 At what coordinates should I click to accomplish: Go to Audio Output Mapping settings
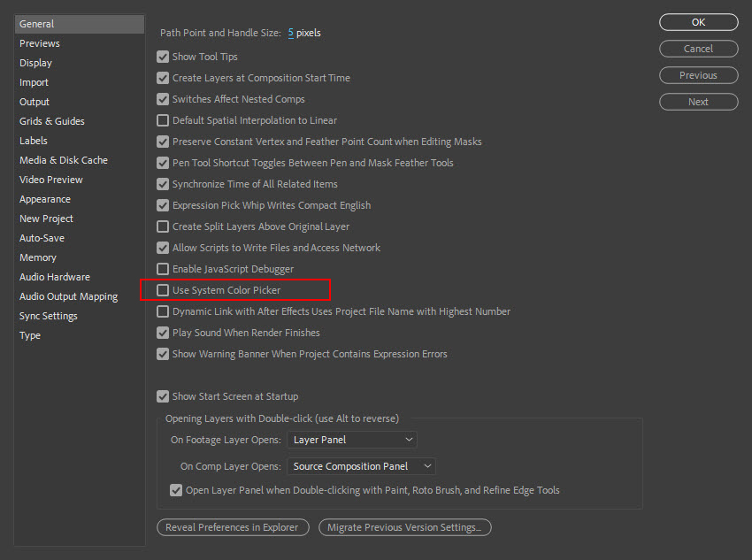pos(68,296)
